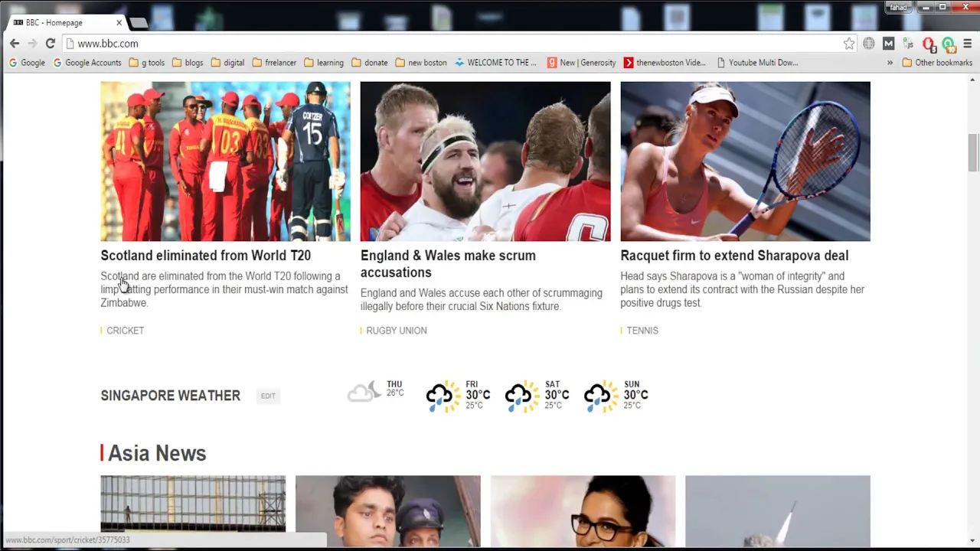Click the www.bbc.com address bar
The height and width of the screenshot is (551, 980).
click(x=459, y=44)
